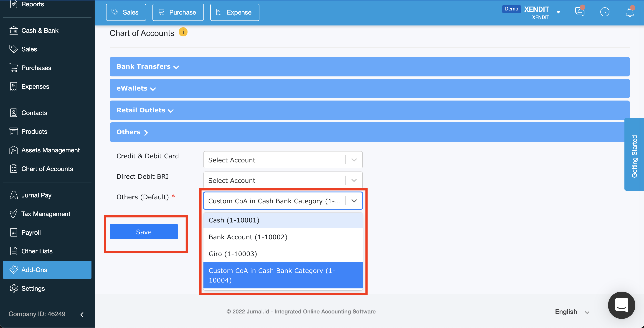Click the Chart of Accounts page title

click(x=142, y=33)
